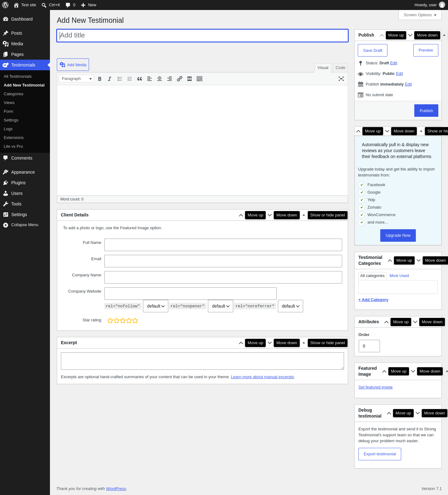The image size is (448, 495).
Task: Click Set featured image link
Action: pyautogui.click(x=376, y=387)
